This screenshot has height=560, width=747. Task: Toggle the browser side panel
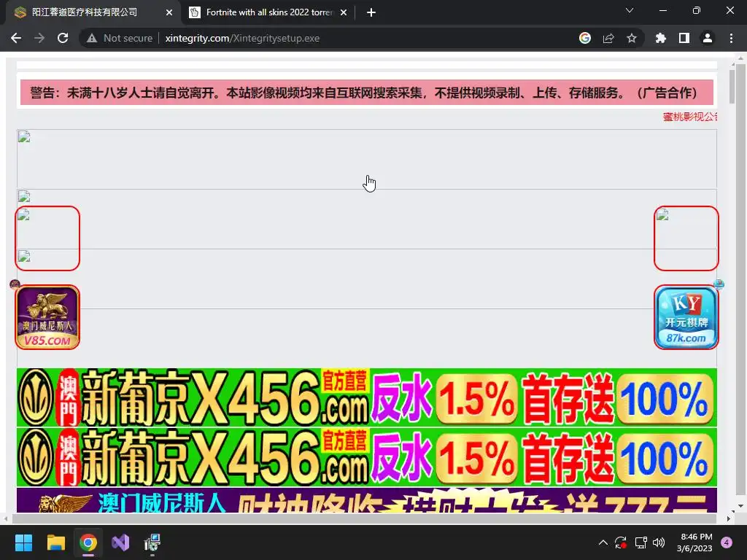[684, 38]
